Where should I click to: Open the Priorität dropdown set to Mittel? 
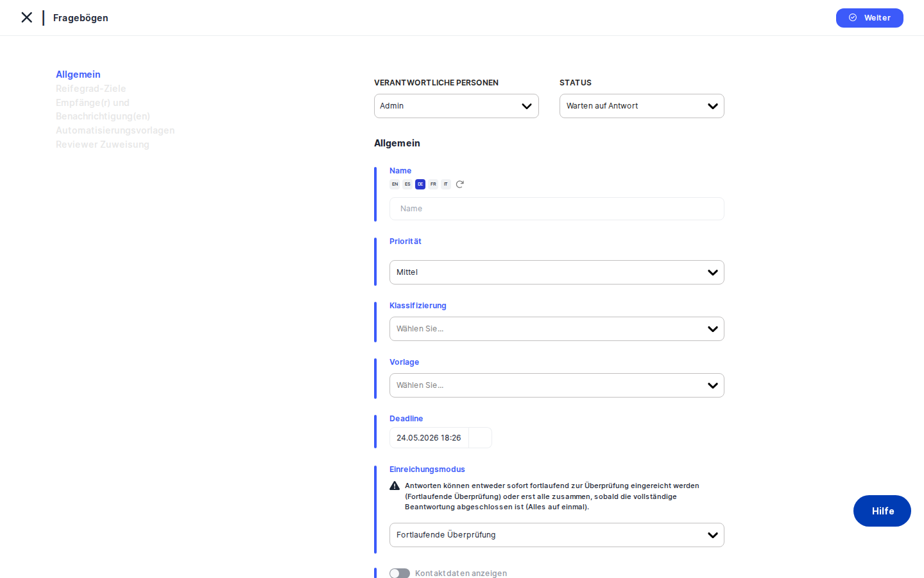(557, 272)
